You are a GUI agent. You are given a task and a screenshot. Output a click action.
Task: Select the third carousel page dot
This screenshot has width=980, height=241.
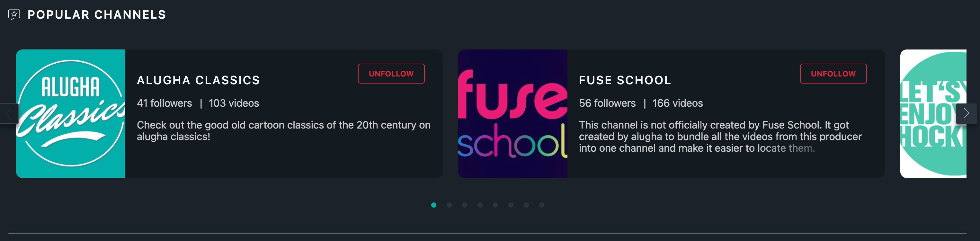[465, 205]
